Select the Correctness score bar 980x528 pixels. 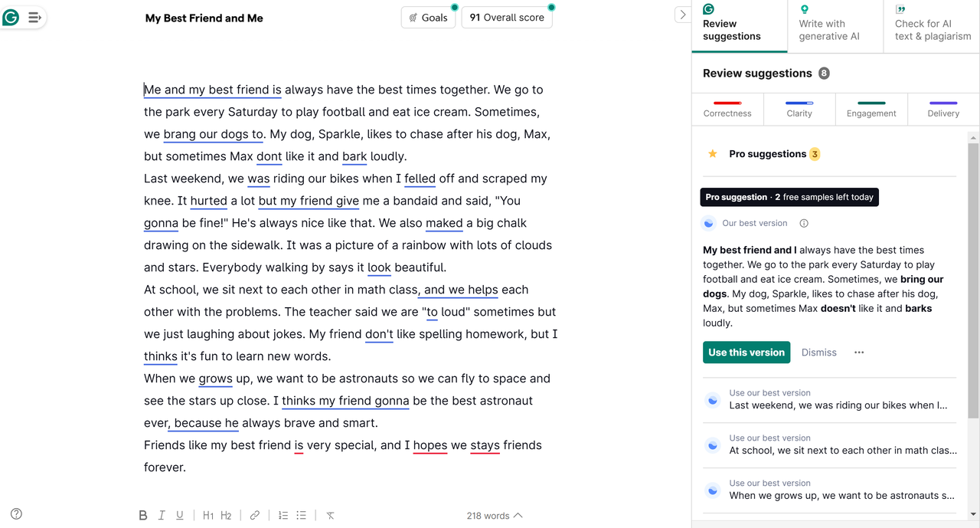pyautogui.click(x=727, y=108)
